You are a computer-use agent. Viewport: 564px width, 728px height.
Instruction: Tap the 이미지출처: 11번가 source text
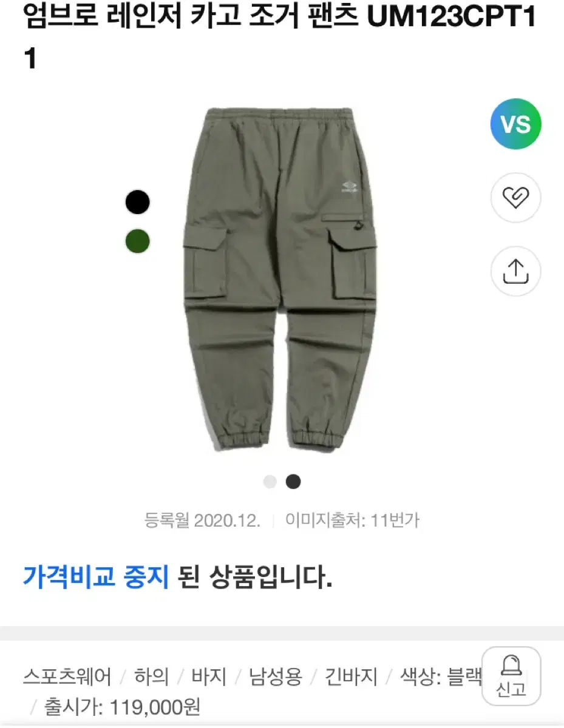point(352,520)
